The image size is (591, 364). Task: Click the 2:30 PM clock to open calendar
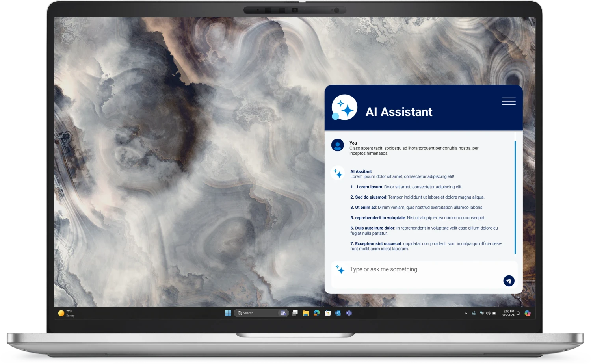509,313
